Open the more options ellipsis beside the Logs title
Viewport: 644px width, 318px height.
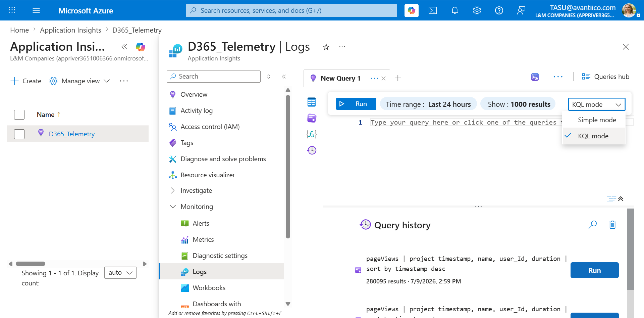coord(342,47)
